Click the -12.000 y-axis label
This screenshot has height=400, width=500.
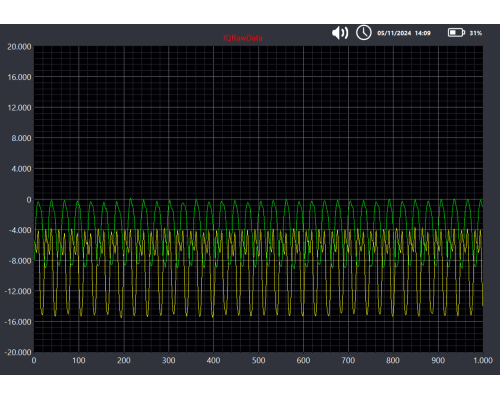pyautogui.click(x=18, y=291)
